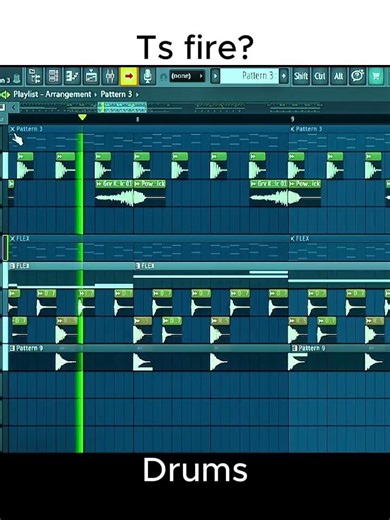
Task: Open the (none) selector dropdown
Action: pos(187,76)
